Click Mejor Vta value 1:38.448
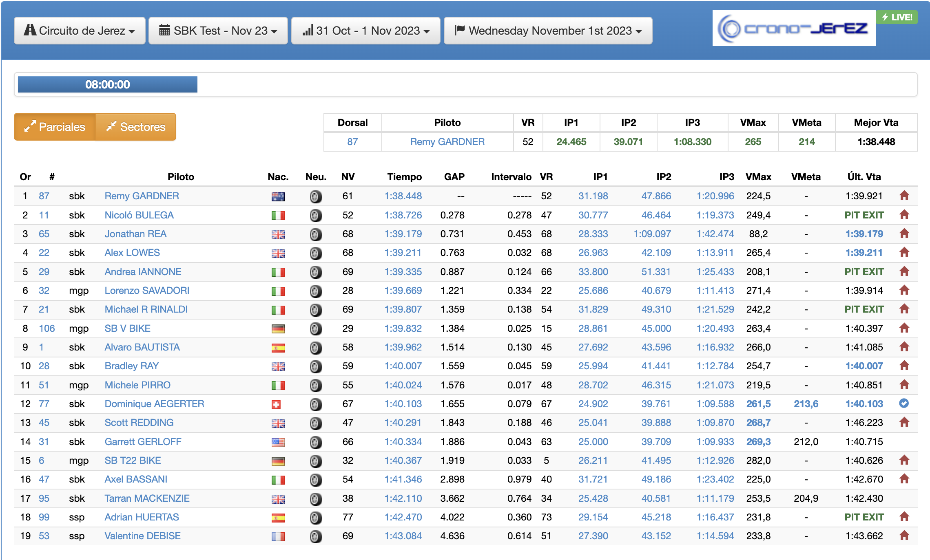This screenshot has width=930, height=560. coord(876,142)
